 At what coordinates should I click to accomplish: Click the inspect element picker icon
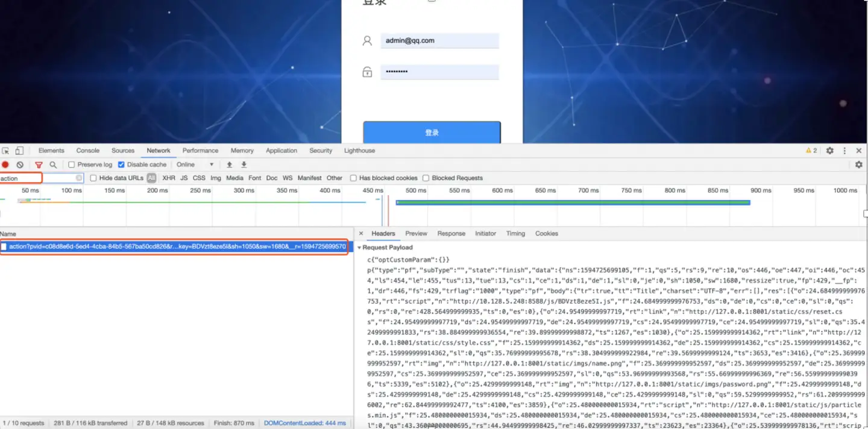[x=5, y=151]
